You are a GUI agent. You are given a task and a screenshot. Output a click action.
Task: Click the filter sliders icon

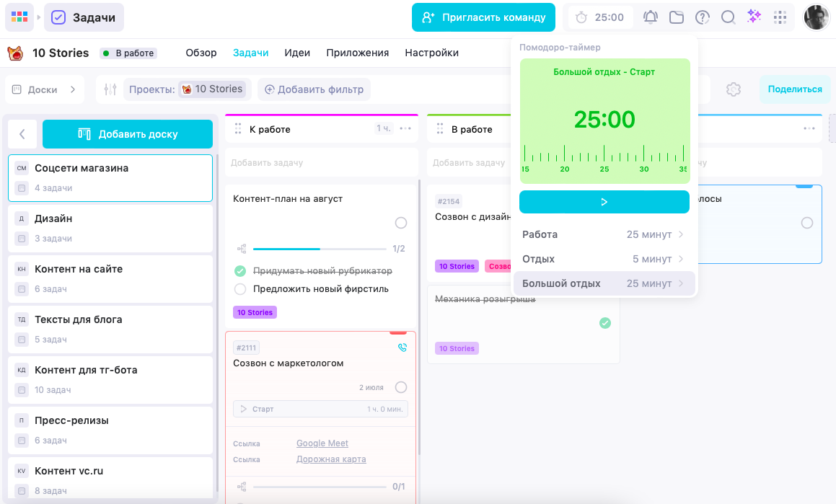click(x=110, y=89)
